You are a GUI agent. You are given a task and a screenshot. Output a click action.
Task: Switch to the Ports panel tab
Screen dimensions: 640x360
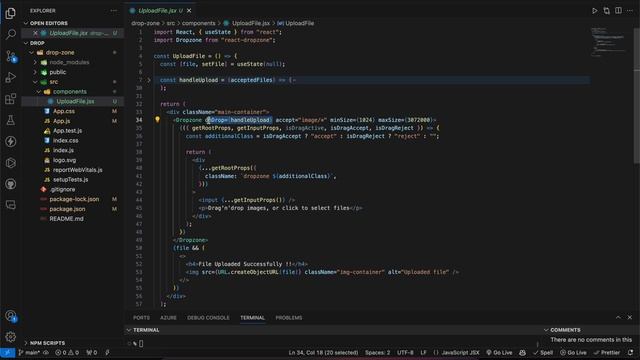141,318
